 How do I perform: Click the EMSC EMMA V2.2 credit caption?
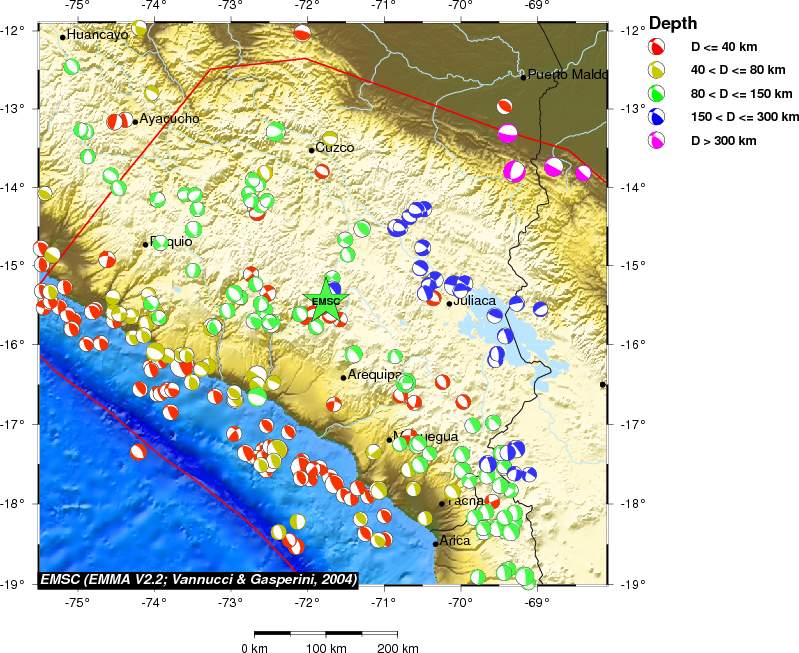click(x=199, y=579)
